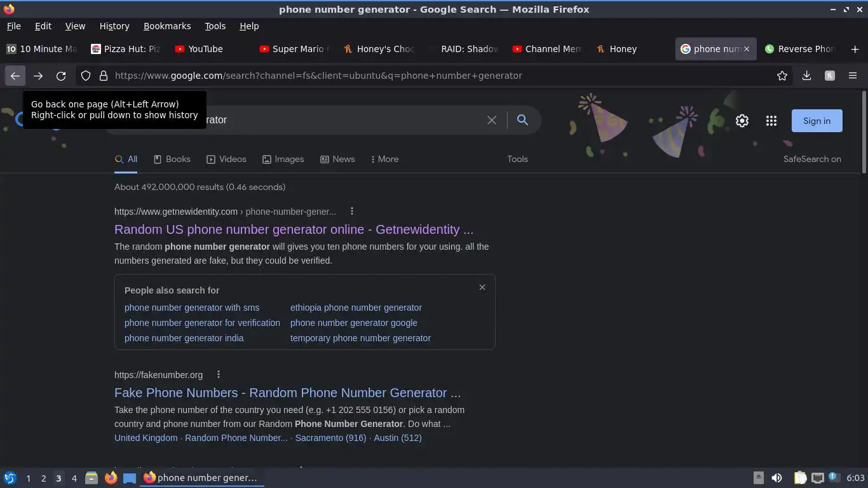Open the Help menu
Image resolution: width=868 pixels, height=488 pixels.
(x=249, y=26)
